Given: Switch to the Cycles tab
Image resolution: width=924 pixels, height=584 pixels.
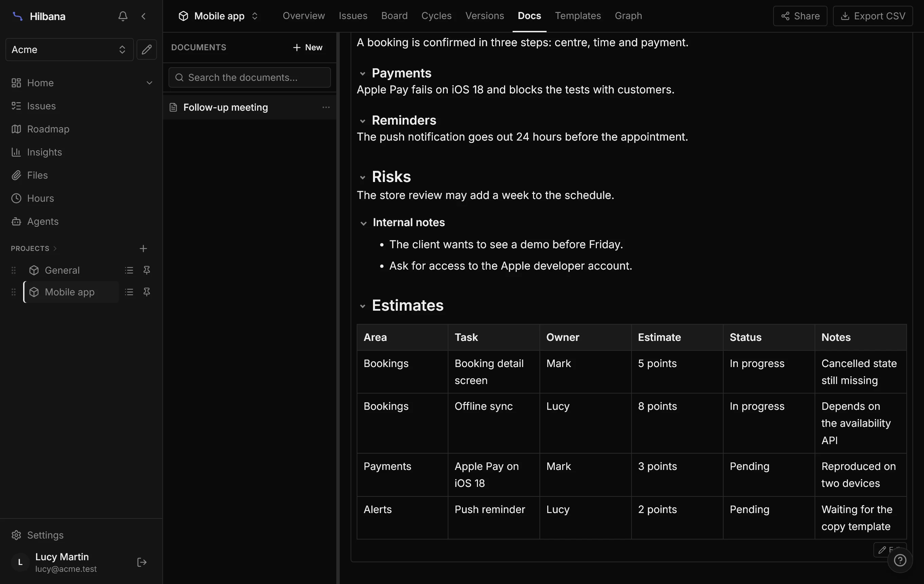Looking at the screenshot, I should tap(436, 16).
